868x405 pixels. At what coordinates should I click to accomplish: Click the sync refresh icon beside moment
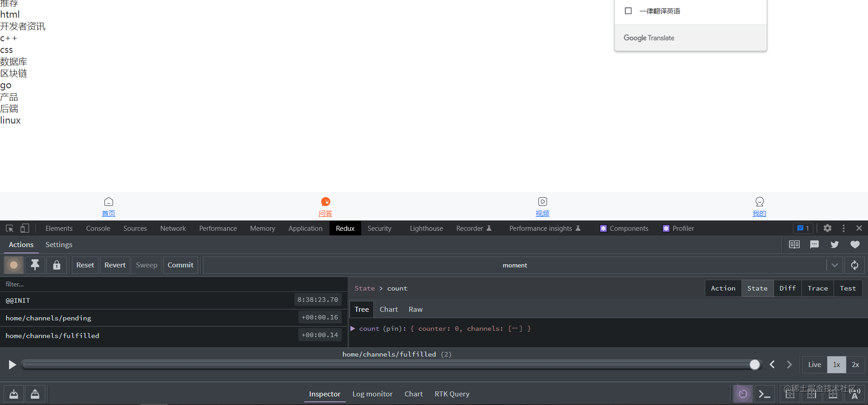[x=854, y=265]
